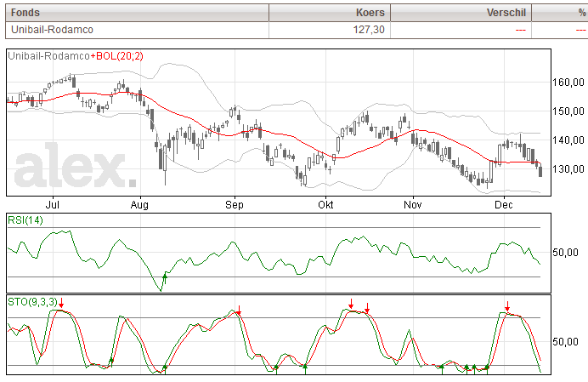Click the RSI(14) indicator label
This screenshot has height=382, width=588.
pos(25,220)
